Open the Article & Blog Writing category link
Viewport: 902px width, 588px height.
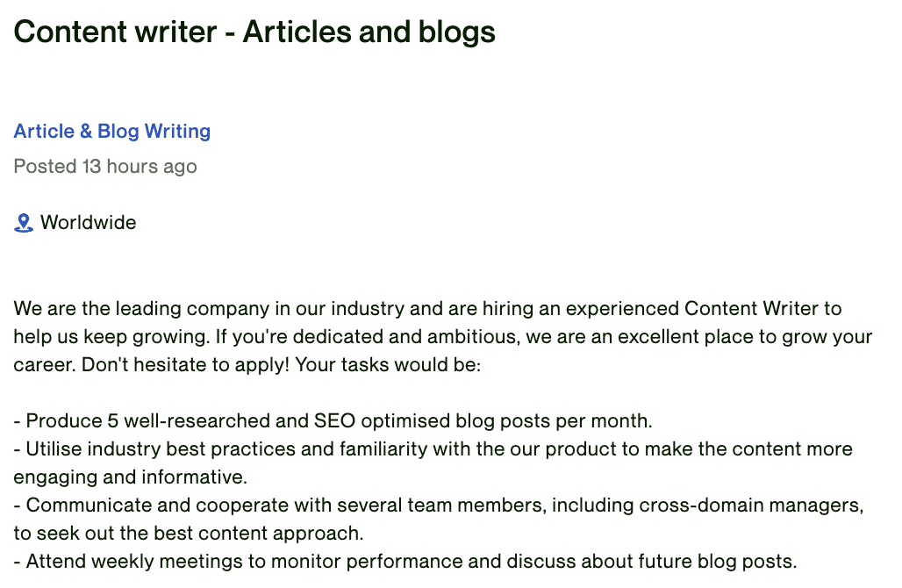pos(112,131)
